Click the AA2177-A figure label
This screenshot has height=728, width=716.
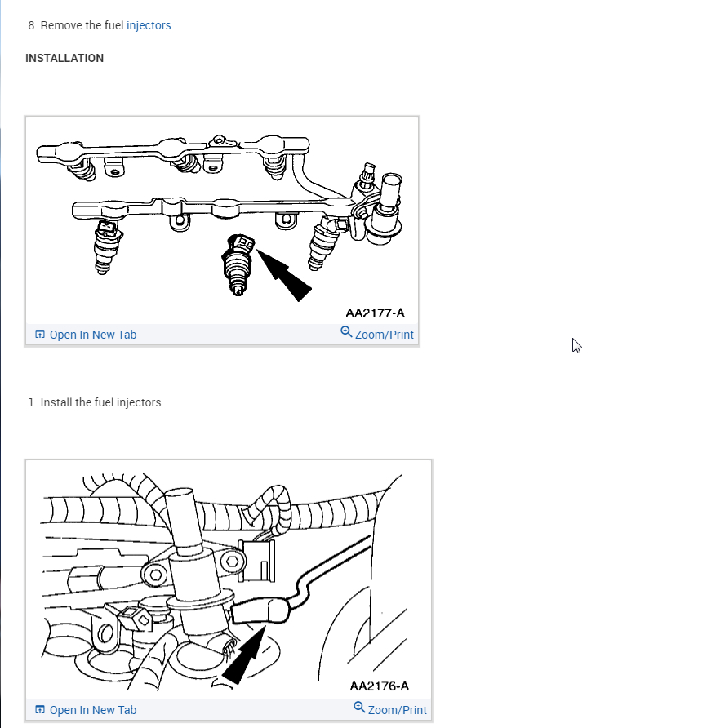(376, 313)
